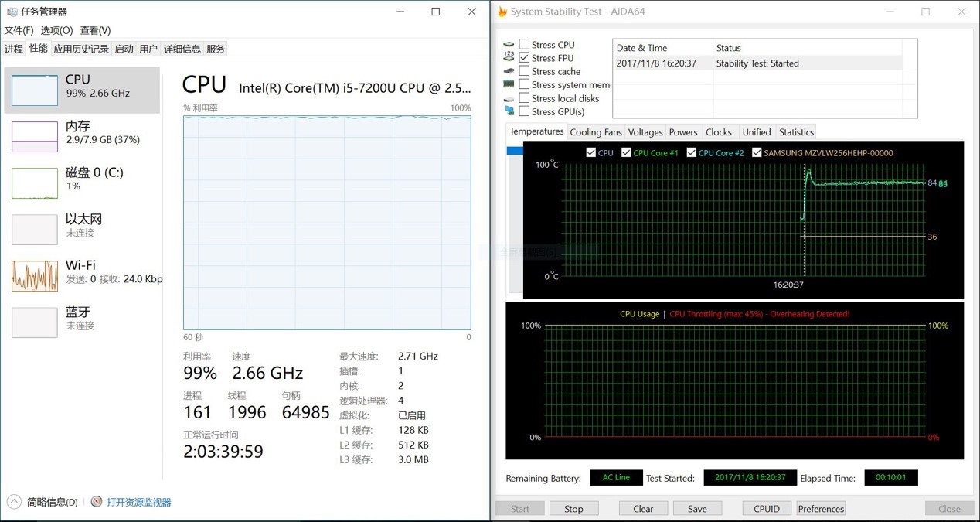Toggle the CPU Core #1 graph checkbox
The width and height of the screenshot is (980, 522).
(x=626, y=152)
